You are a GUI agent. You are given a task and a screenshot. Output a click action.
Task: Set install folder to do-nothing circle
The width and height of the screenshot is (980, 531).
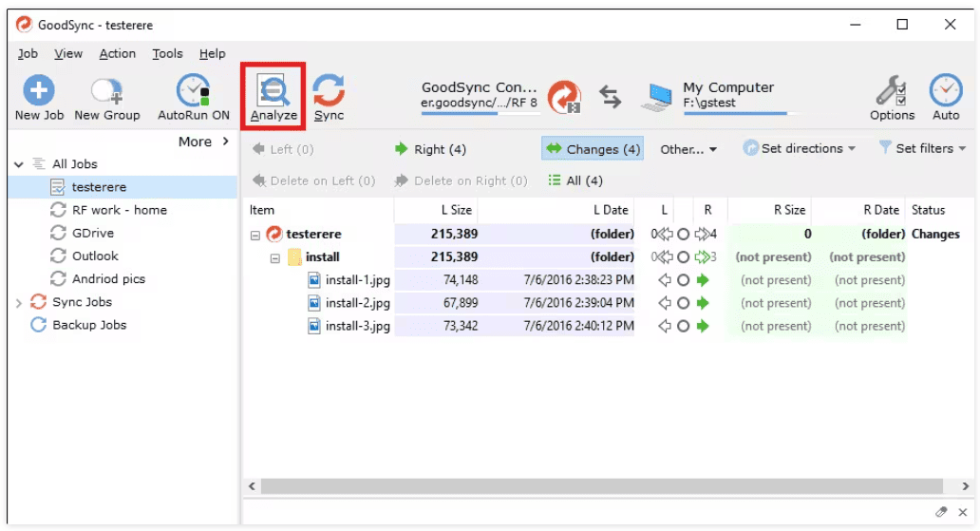683,257
